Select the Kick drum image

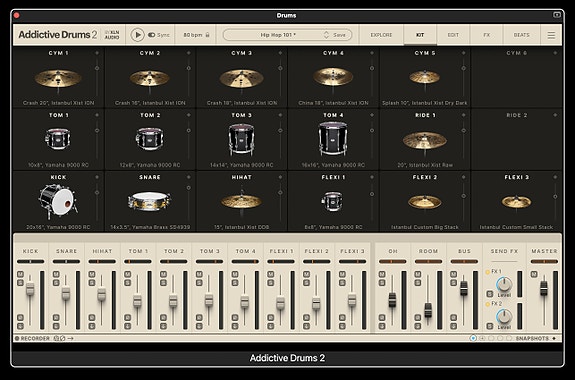click(x=58, y=201)
